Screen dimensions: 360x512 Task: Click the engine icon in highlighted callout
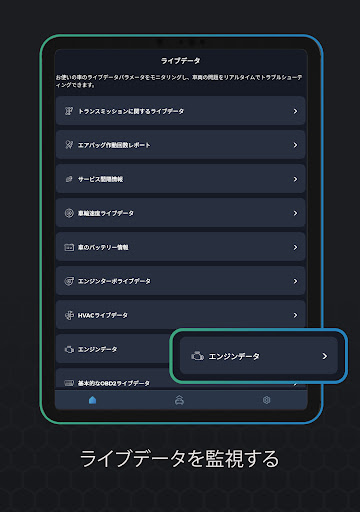pos(197,356)
